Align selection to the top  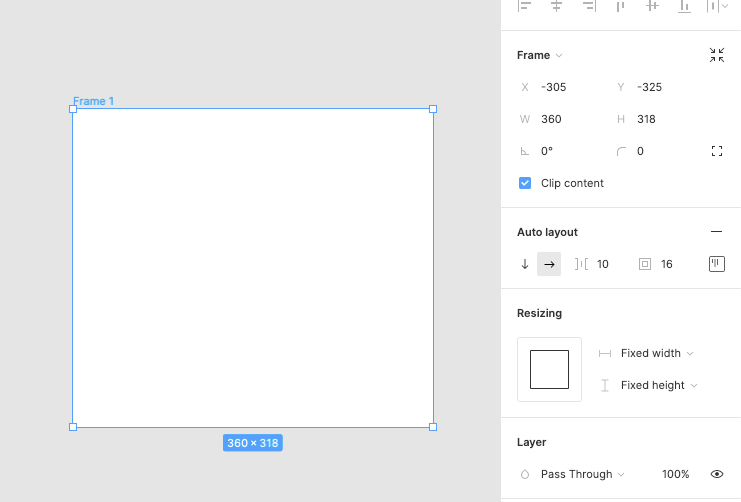(x=620, y=6)
